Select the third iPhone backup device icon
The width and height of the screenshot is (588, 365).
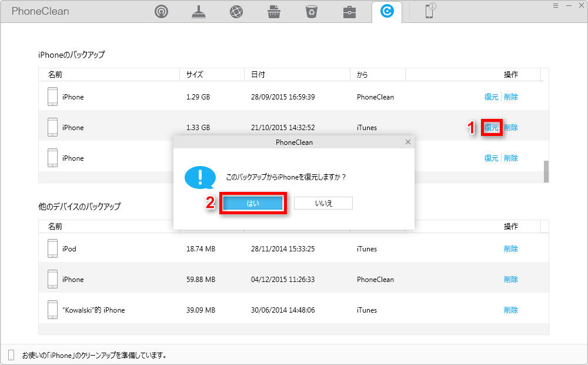[52, 158]
